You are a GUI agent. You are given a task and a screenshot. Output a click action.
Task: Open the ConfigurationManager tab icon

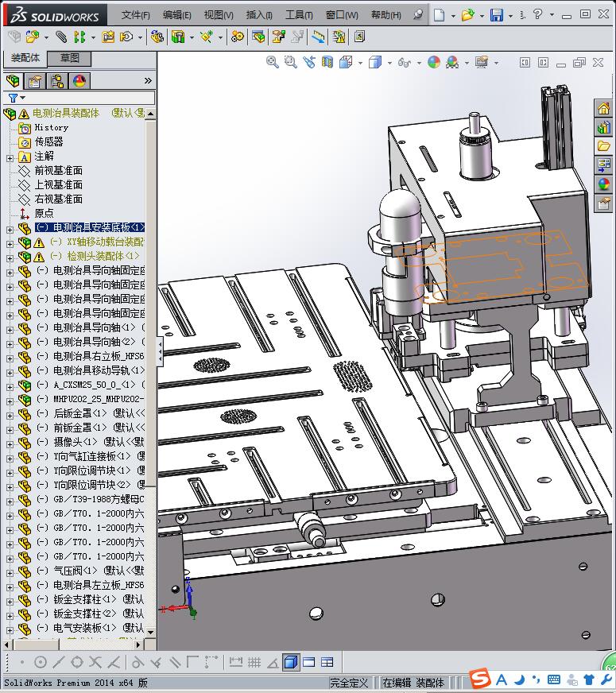57,81
